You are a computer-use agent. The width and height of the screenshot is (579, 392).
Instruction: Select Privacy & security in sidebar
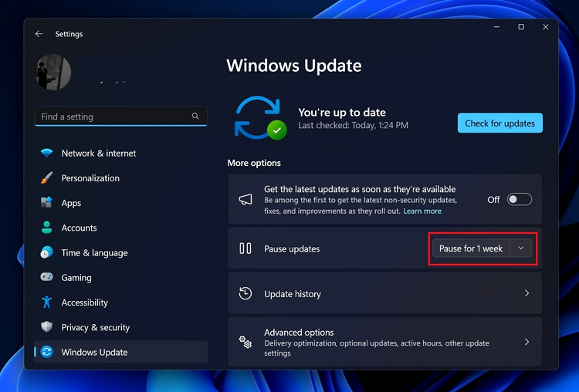120,327
